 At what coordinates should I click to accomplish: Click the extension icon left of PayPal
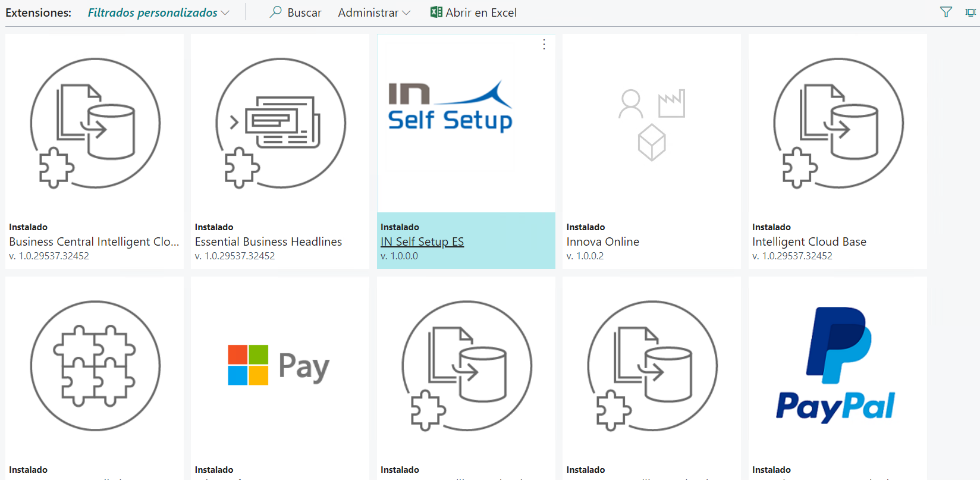[652, 366]
